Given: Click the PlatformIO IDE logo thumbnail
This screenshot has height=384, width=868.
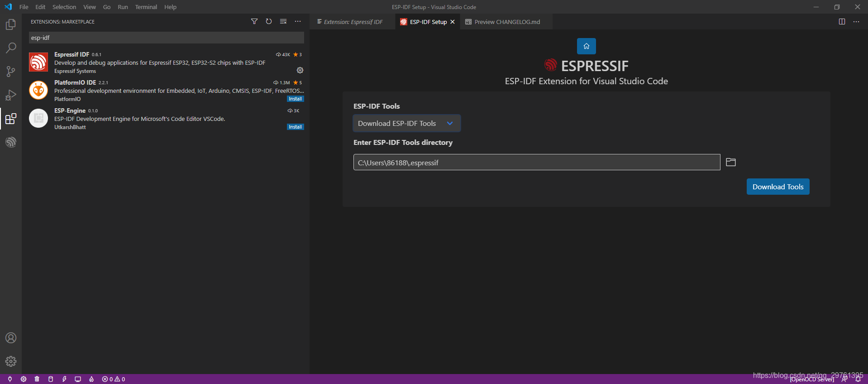Looking at the screenshot, I should coord(38,90).
